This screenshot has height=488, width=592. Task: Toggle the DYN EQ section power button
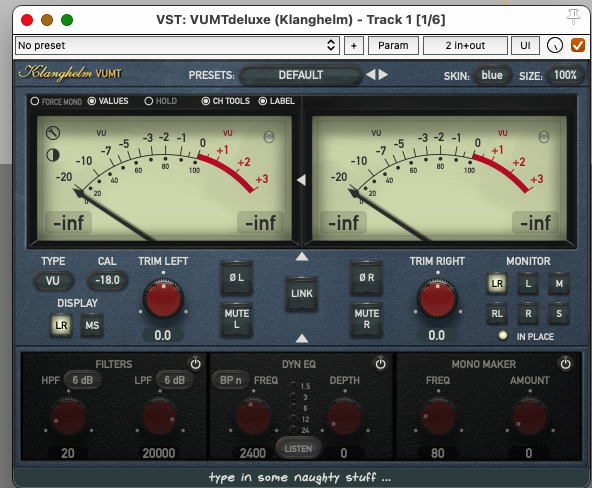[380, 364]
